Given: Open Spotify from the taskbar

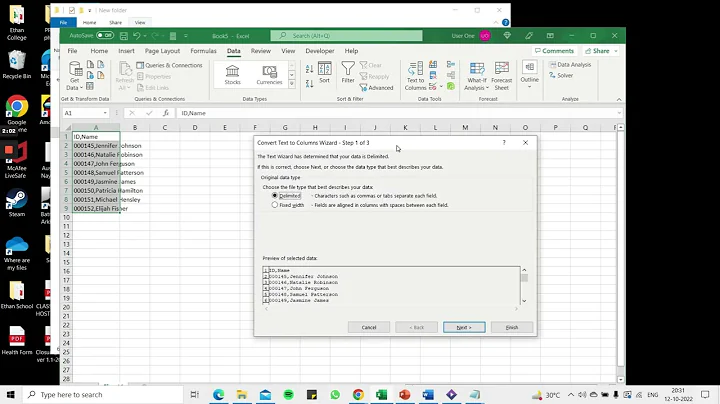Looking at the screenshot, I should pyautogui.click(x=288, y=395).
